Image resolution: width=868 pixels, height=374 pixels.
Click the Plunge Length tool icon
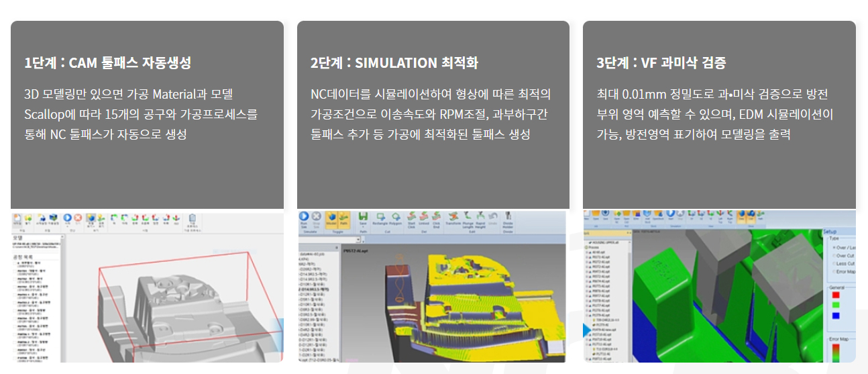tap(468, 218)
